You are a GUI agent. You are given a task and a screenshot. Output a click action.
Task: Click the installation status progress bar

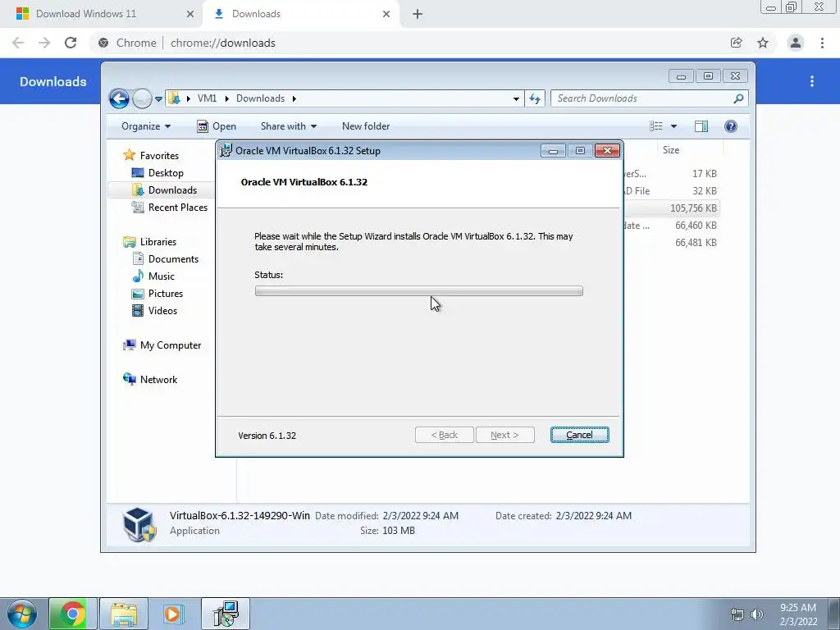click(419, 291)
